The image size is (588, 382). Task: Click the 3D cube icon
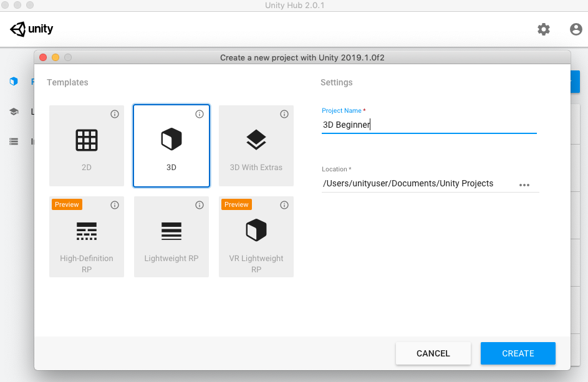coord(171,139)
